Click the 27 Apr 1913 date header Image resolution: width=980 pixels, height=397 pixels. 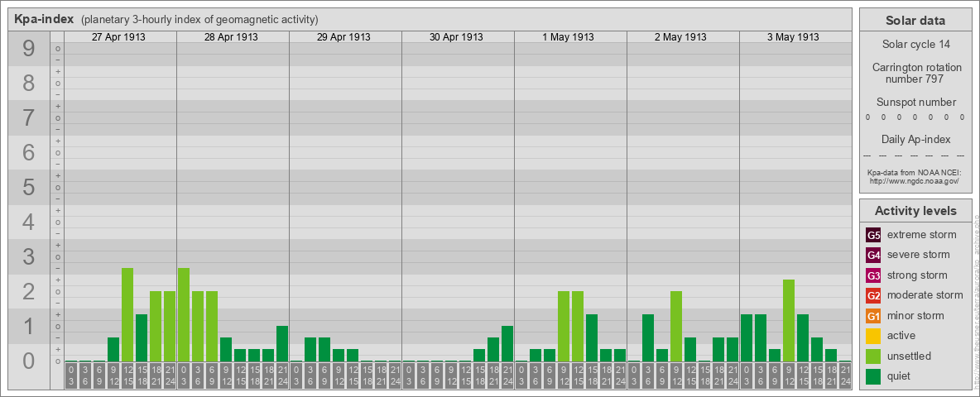[x=118, y=37]
